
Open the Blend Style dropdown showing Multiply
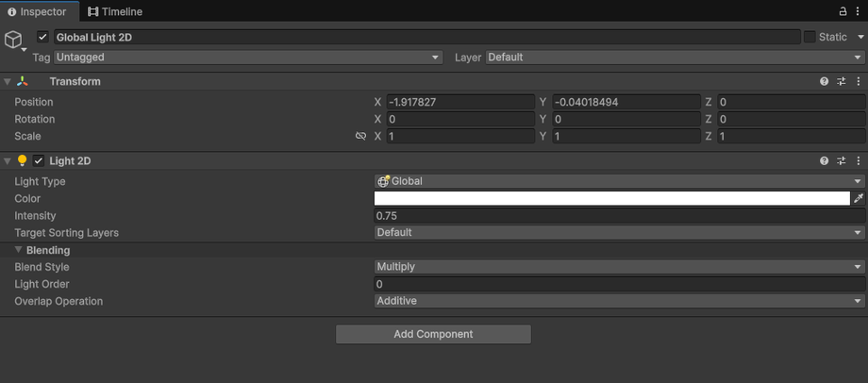(x=620, y=267)
